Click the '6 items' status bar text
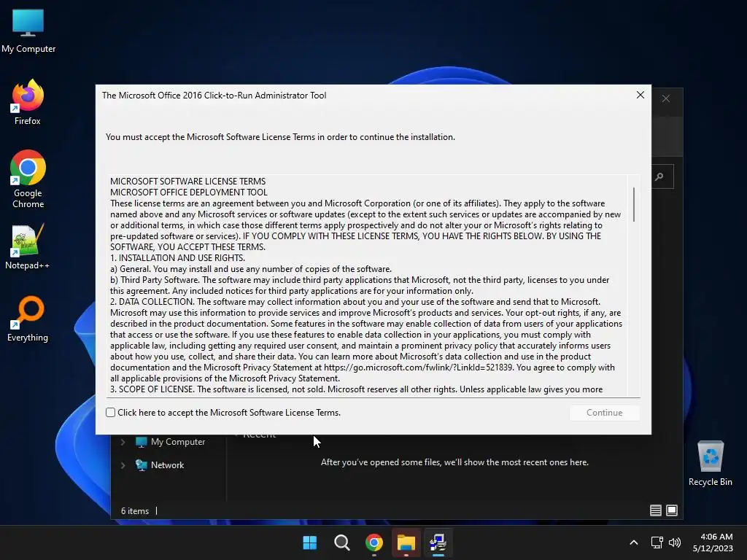 135,511
